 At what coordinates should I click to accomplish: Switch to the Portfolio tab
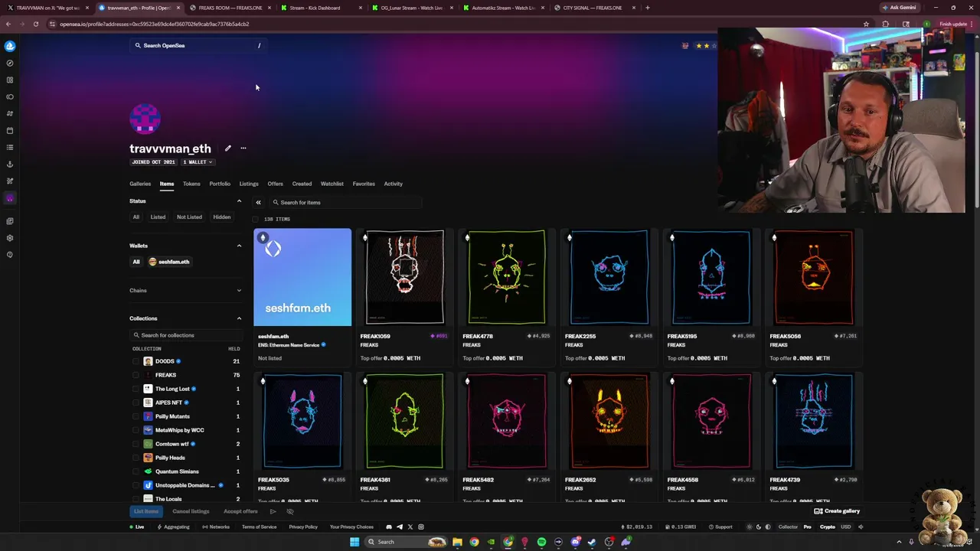(x=220, y=184)
